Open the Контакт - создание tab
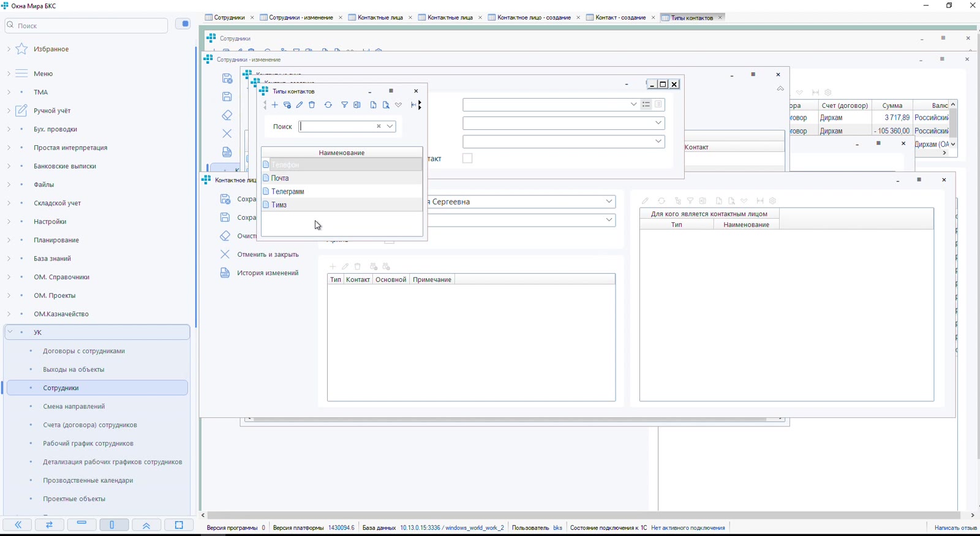This screenshot has height=536, width=980. [620, 18]
